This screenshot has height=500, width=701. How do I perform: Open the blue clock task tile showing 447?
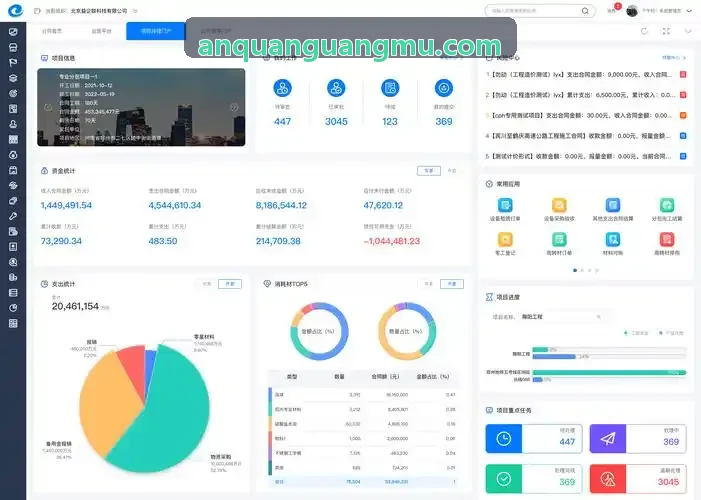534,439
